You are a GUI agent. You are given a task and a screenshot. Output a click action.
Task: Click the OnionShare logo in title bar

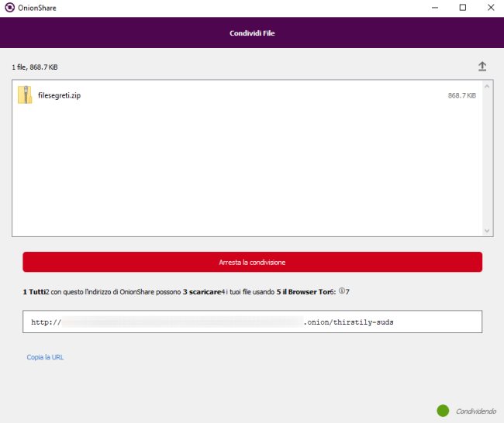tap(9, 8)
